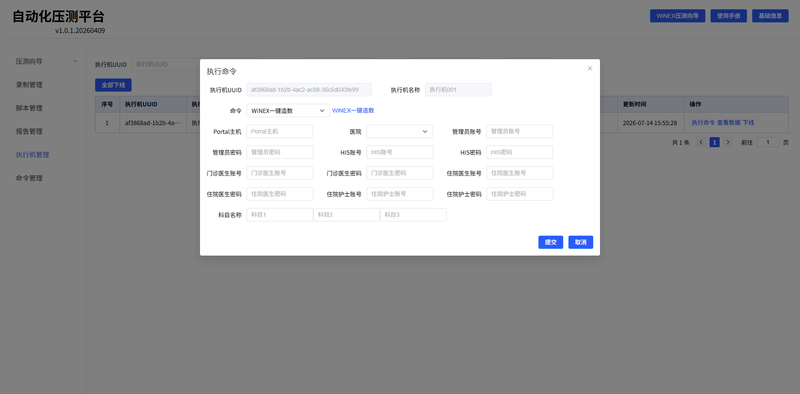Click the 基础信息 header button
Image resolution: width=800 pixels, height=394 pixels.
(x=770, y=16)
